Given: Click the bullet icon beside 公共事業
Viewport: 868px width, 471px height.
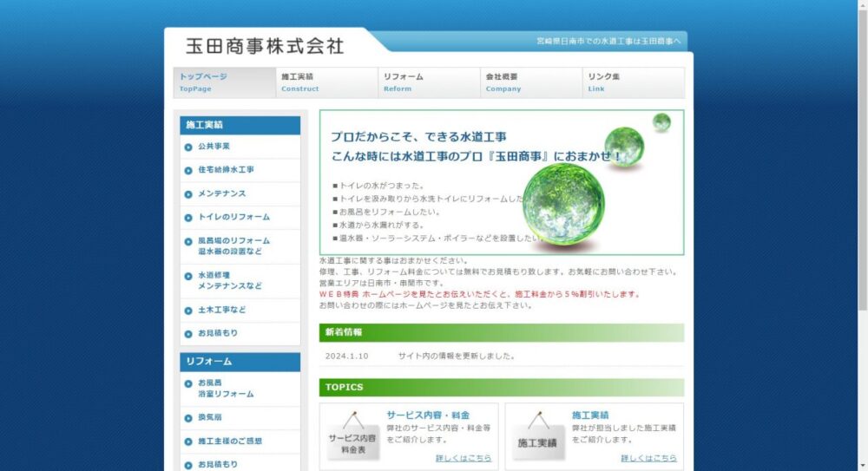Looking at the screenshot, I should click(188, 147).
